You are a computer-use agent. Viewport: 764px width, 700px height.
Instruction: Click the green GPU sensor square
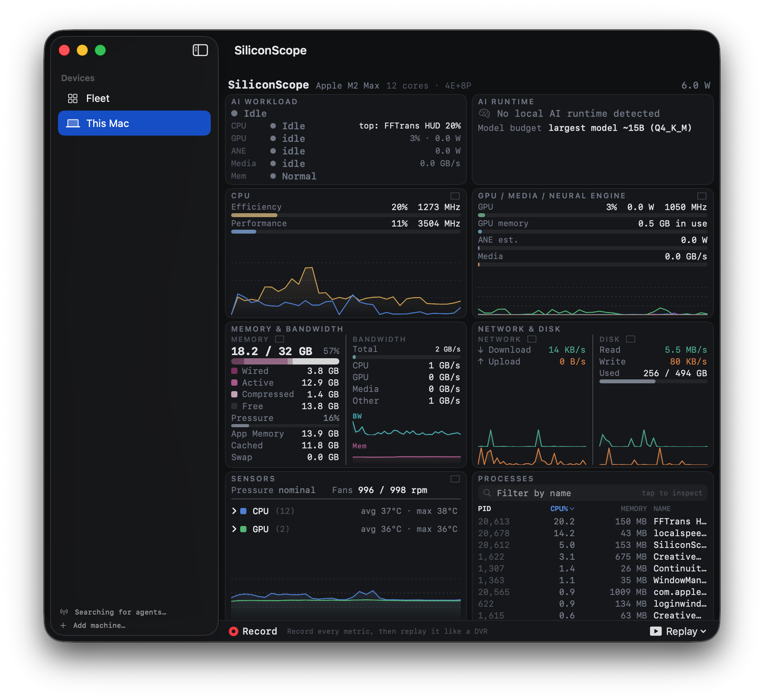point(243,529)
